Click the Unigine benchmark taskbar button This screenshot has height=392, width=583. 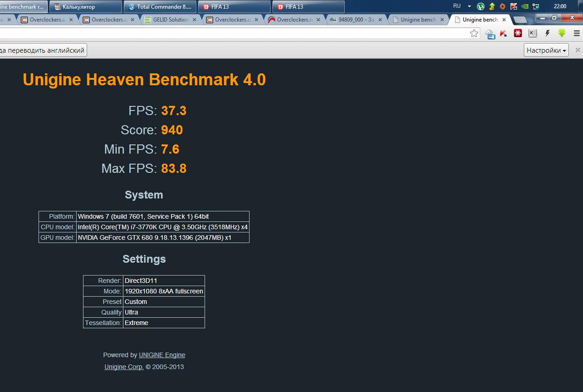23,7
